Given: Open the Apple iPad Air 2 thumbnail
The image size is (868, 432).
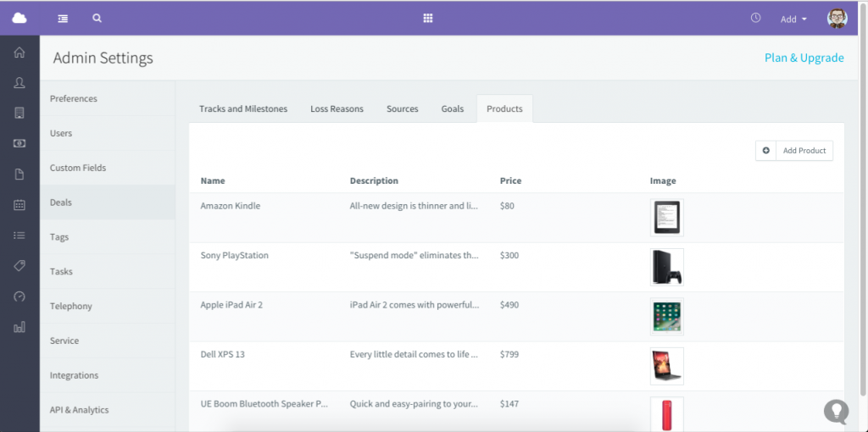Looking at the screenshot, I should [666, 317].
